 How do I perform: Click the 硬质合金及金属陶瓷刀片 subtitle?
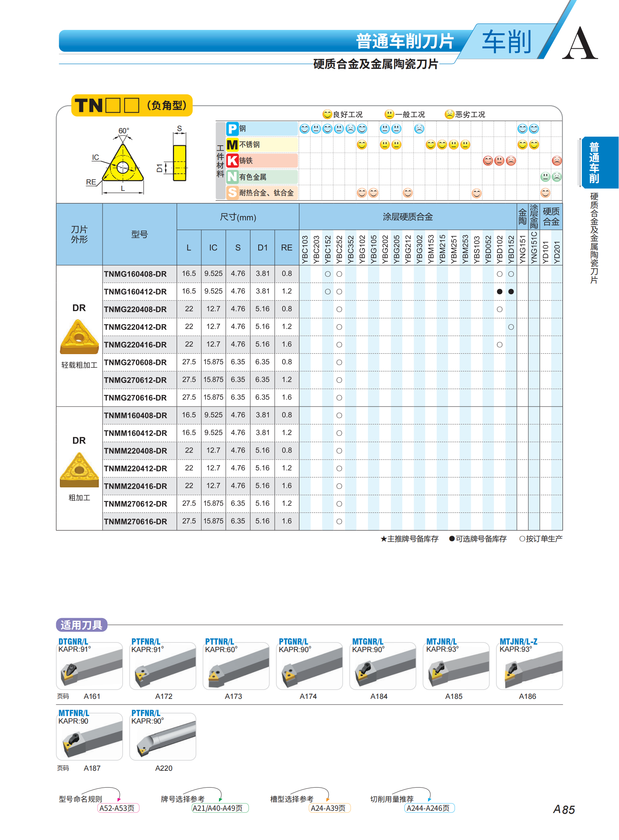[376, 64]
